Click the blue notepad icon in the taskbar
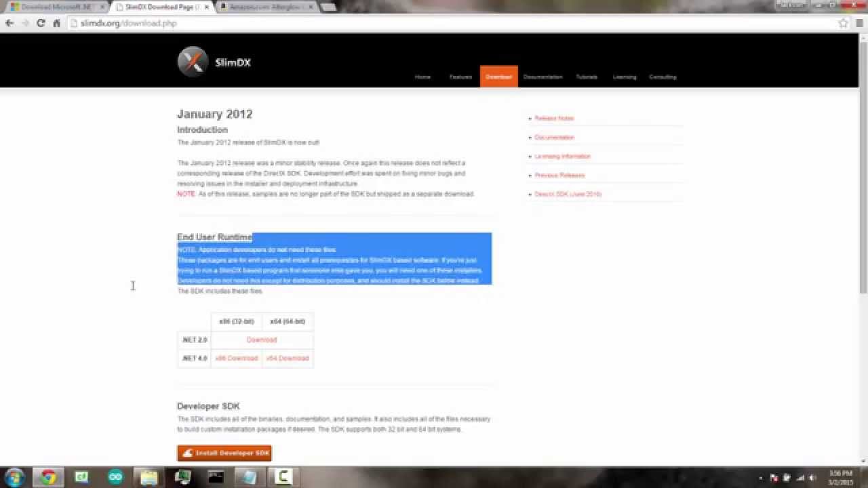The height and width of the screenshot is (488, 868). (250, 477)
